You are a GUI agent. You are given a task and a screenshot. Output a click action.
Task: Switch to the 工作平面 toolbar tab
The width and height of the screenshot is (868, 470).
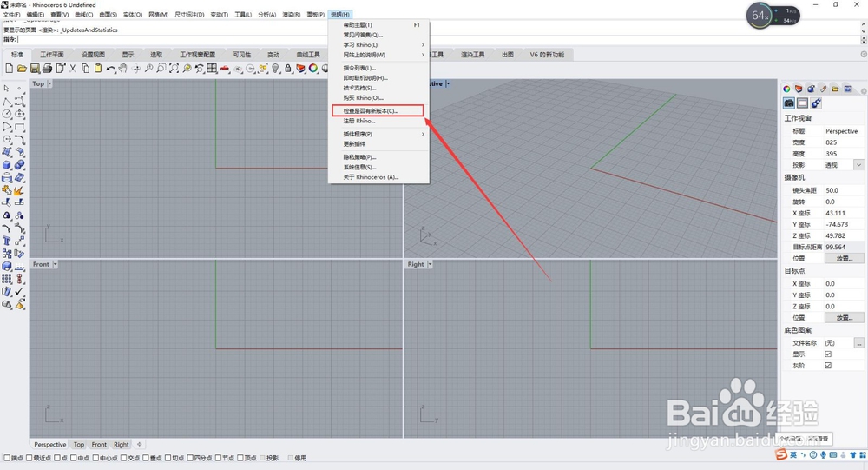pos(52,55)
